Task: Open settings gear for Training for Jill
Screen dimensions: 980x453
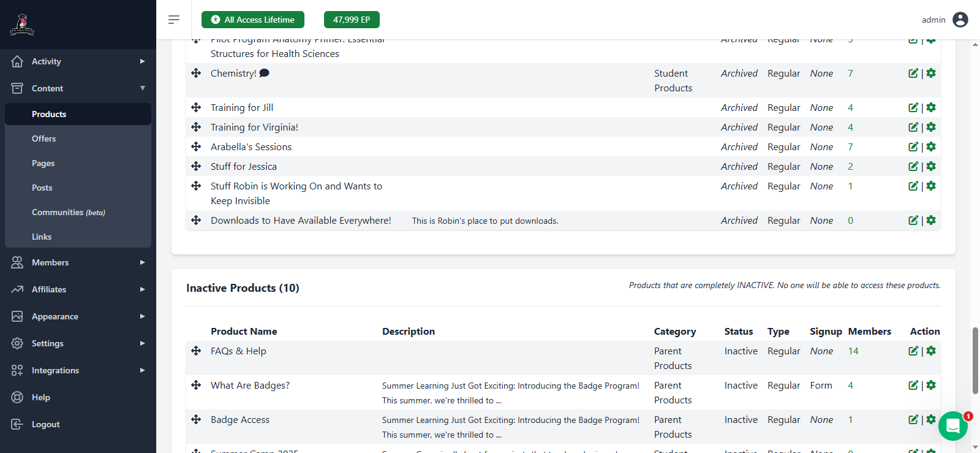Action: click(x=931, y=108)
